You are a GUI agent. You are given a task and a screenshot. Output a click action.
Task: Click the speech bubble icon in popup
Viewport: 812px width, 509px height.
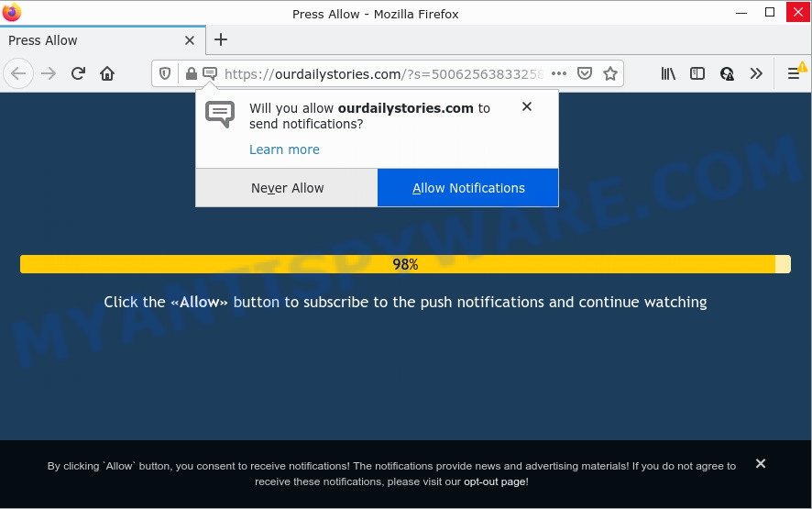220,114
